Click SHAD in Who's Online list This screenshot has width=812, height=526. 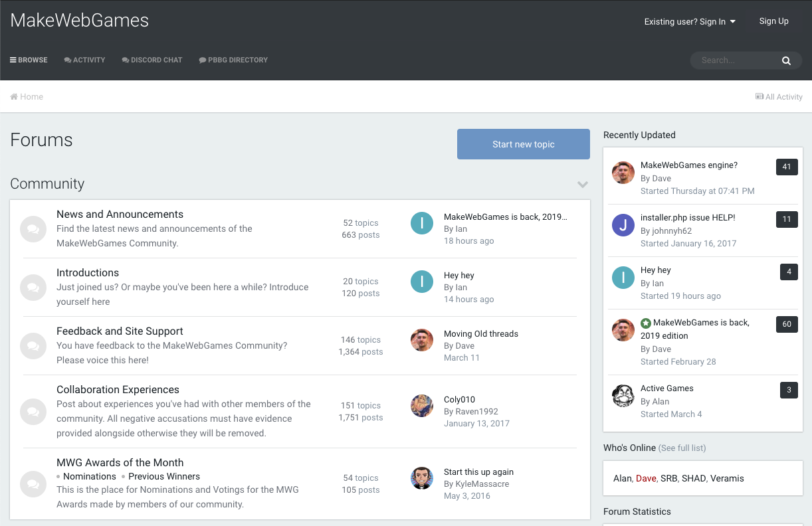[x=693, y=479]
